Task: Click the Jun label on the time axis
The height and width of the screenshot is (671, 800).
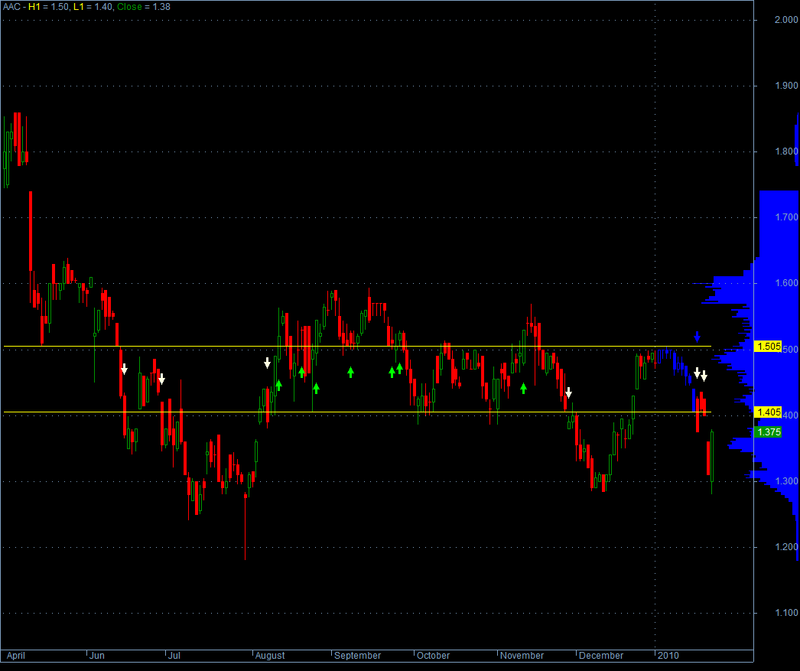Action: coord(97,656)
